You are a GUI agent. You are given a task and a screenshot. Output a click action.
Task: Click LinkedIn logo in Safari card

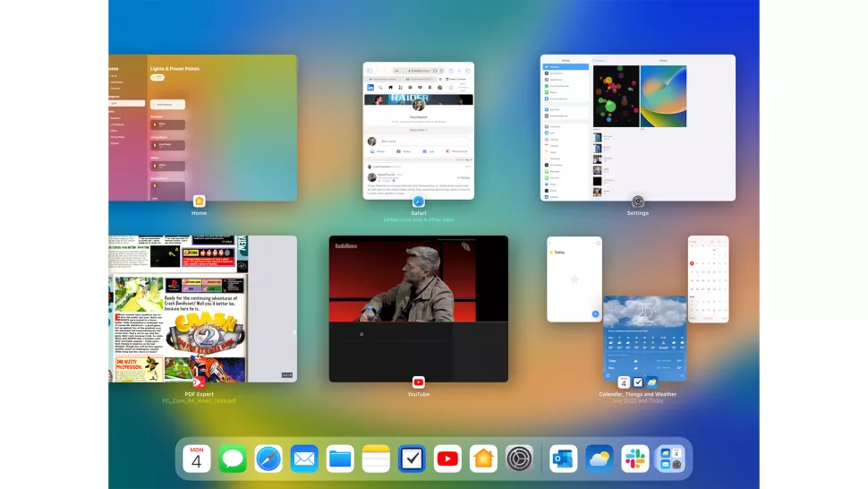pyautogui.click(x=370, y=88)
